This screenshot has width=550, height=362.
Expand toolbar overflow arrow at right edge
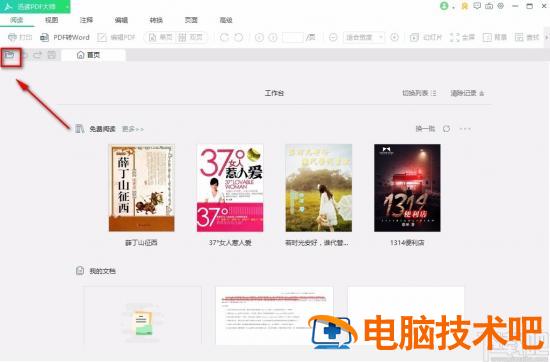(x=547, y=37)
